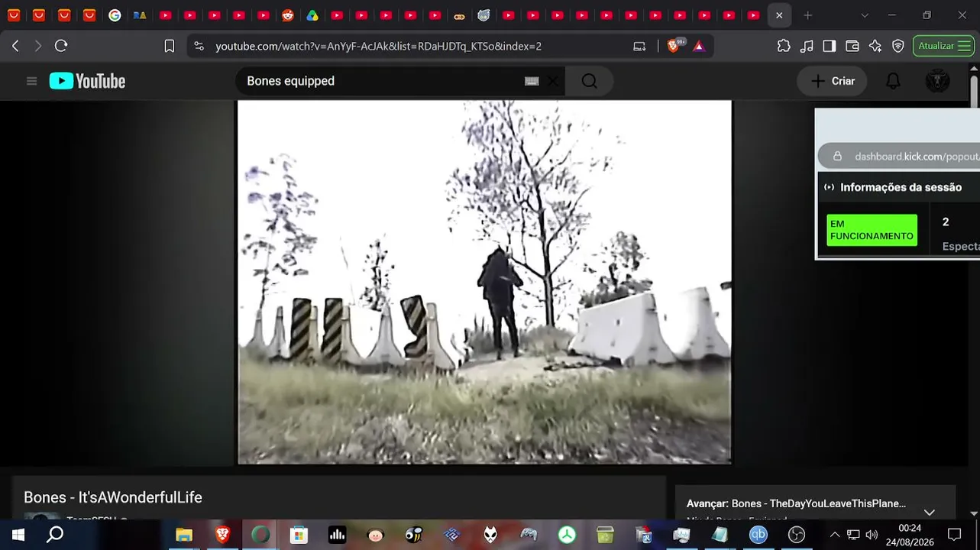980x550 pixels.
Task: Open the Windows notification center
Action: pos(954,535)
